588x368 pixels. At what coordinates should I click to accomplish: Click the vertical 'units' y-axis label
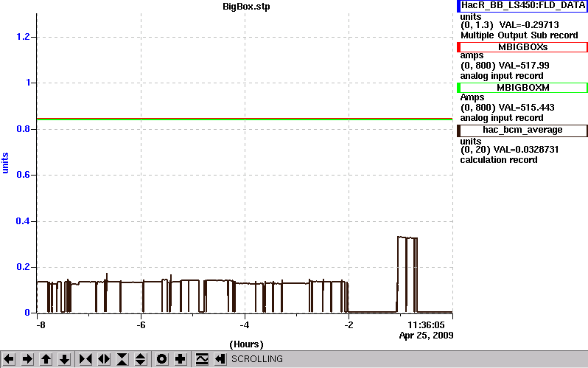pos(5,163)
